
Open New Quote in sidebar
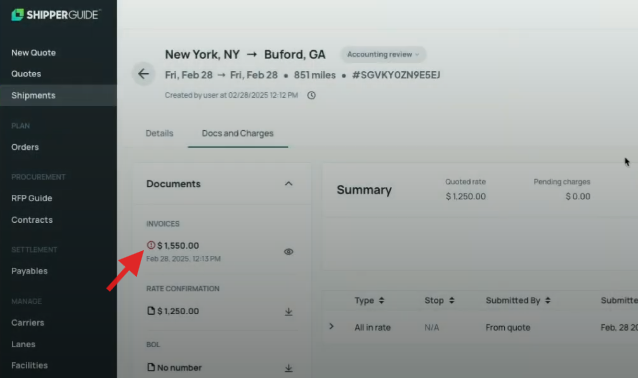[x=33, y=52]
